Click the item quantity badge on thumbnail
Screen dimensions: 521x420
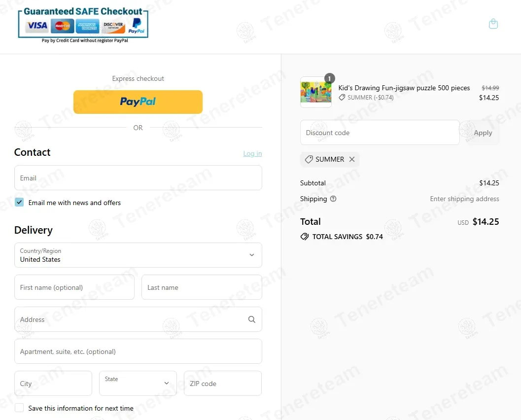[329, 78]
